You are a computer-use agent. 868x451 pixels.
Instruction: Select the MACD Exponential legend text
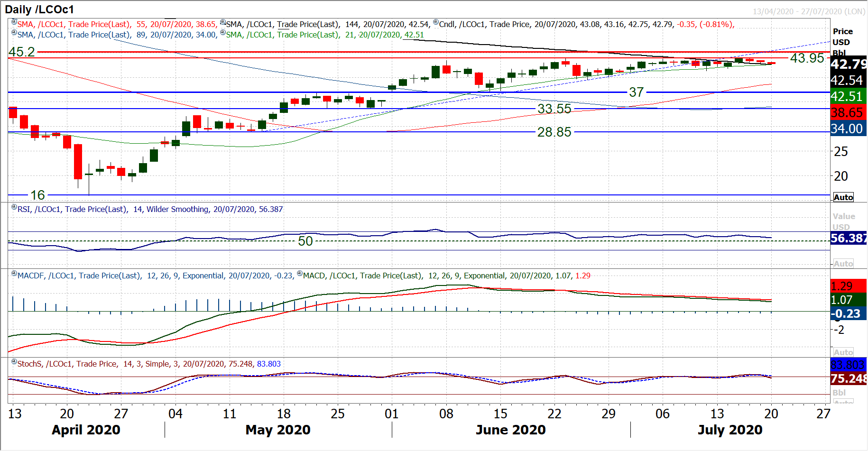point(447,276)
